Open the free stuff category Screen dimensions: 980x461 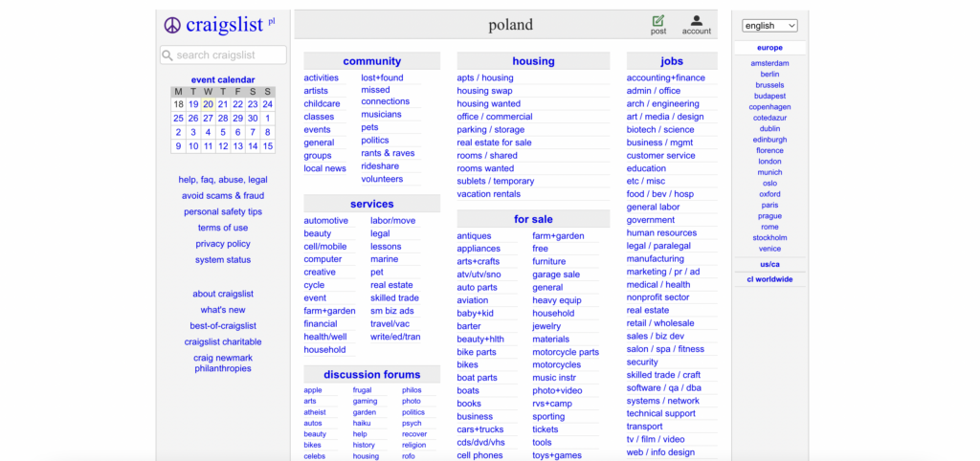tap(540, 249)
